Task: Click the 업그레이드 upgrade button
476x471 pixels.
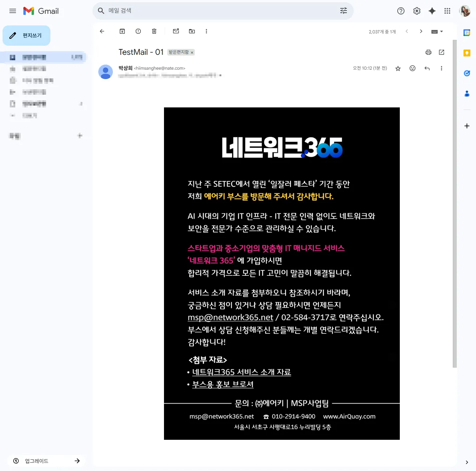Action: (x=46, y=461)
